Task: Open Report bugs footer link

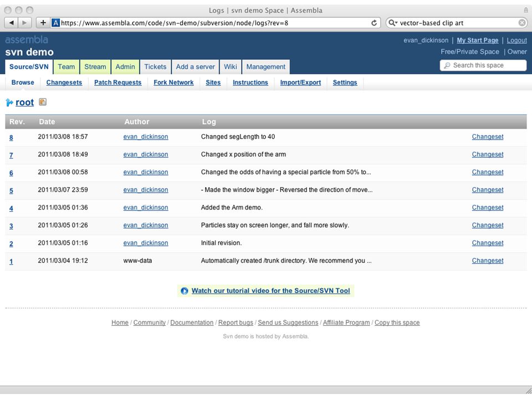Action: (236, 323)
